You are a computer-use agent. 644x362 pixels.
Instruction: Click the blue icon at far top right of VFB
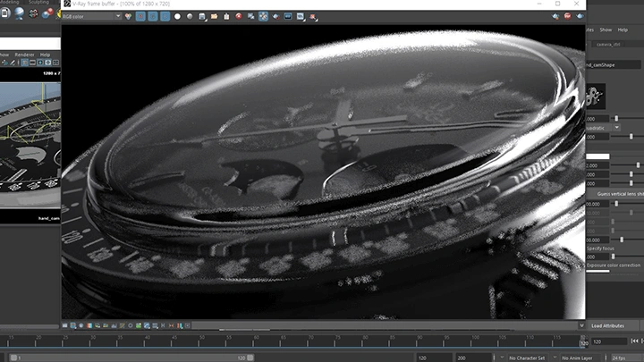point(580,16)
